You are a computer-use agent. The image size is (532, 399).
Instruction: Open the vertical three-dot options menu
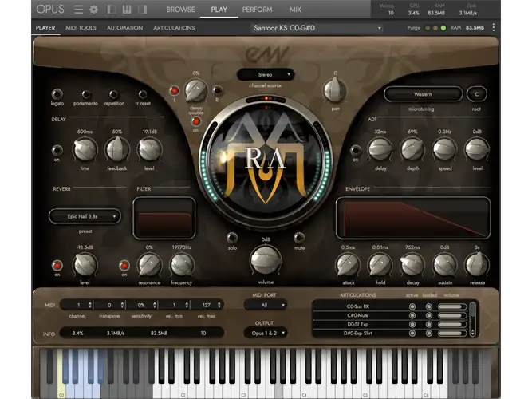[x=494, y=27]
